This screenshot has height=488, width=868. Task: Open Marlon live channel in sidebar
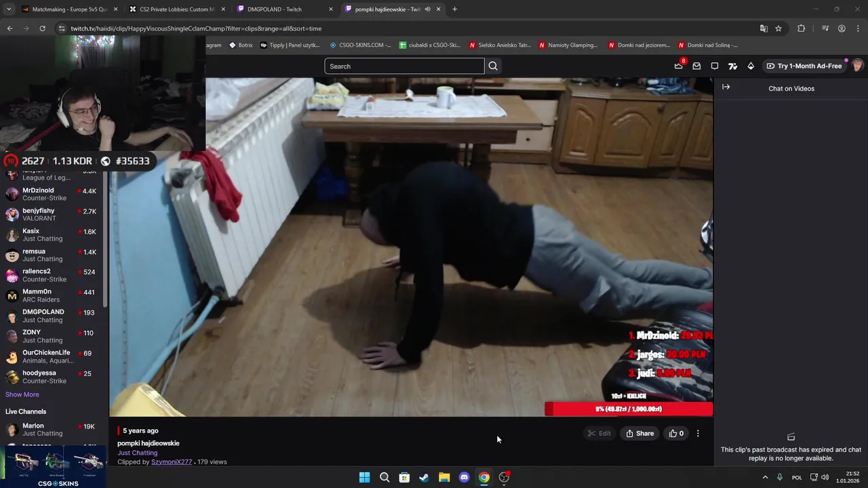click(52, 430)
